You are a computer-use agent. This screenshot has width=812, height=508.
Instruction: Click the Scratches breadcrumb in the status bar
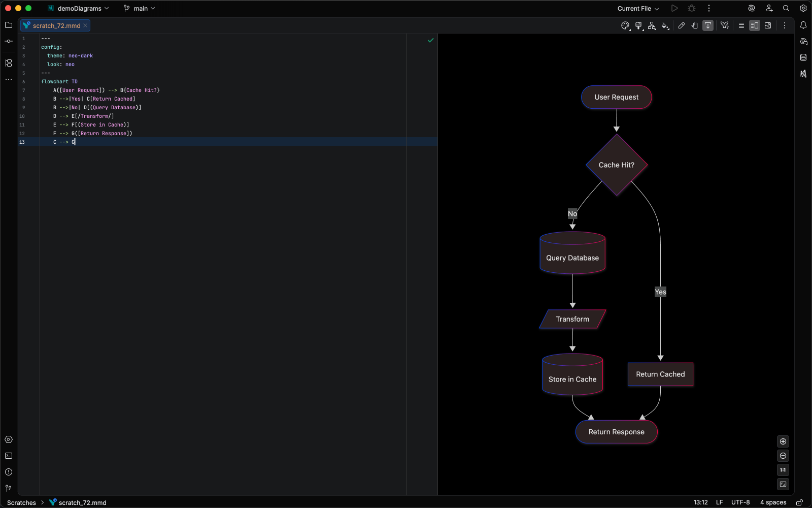pos(21,502)
